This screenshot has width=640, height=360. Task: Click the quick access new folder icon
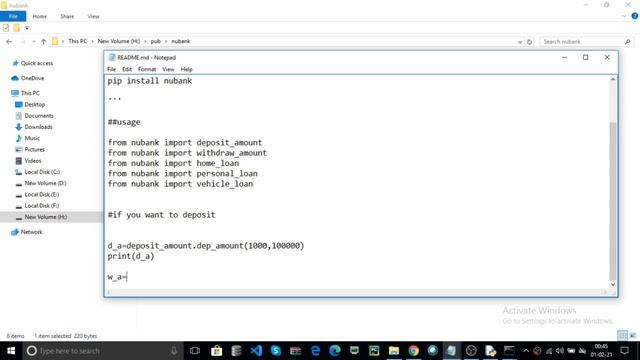[x=16, y=28]
